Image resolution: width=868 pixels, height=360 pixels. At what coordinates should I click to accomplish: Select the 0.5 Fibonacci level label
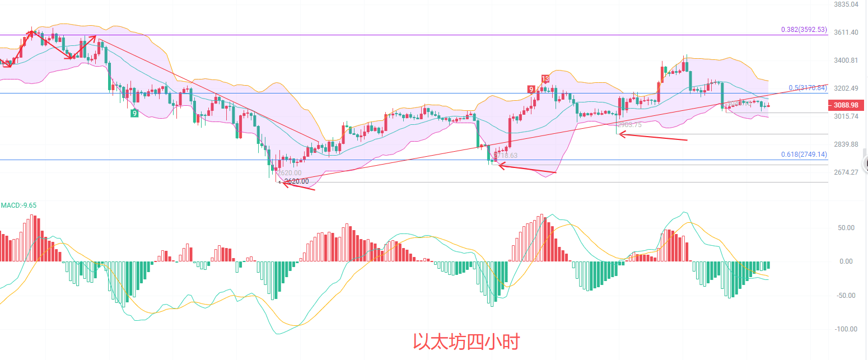pos(807,88)
